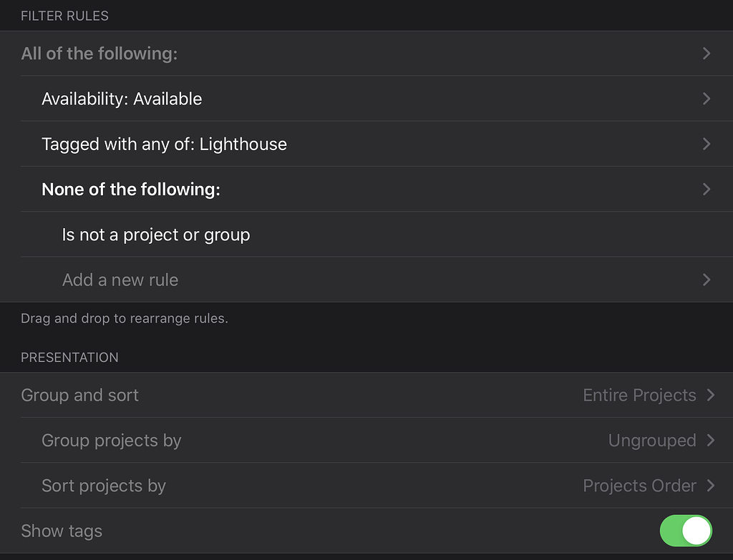Click the chevron beside Add a new rule
Viewport: 733px width, 560px height.
[707, 280]
